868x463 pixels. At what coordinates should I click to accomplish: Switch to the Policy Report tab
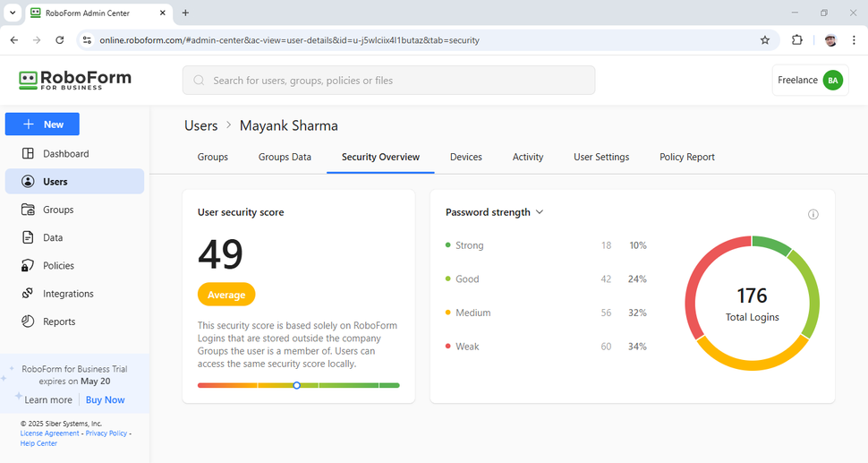pos(687,157)
